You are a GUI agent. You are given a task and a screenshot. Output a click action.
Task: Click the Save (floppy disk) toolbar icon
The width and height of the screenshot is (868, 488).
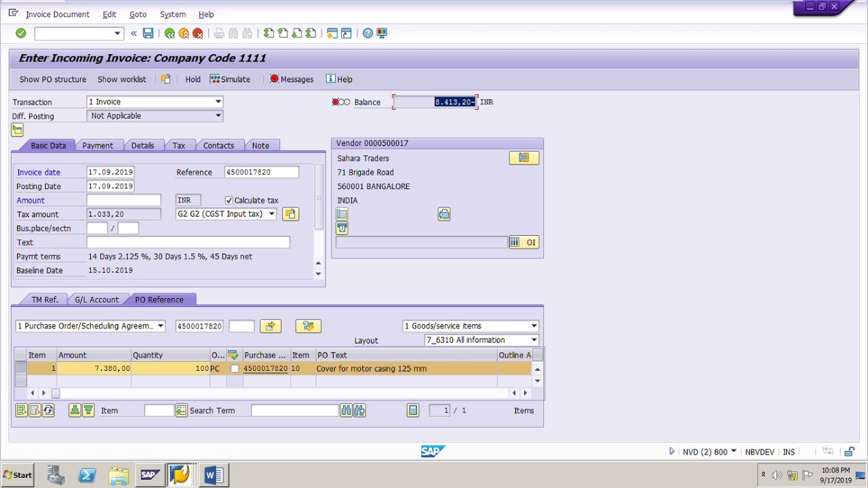[148, 33]
